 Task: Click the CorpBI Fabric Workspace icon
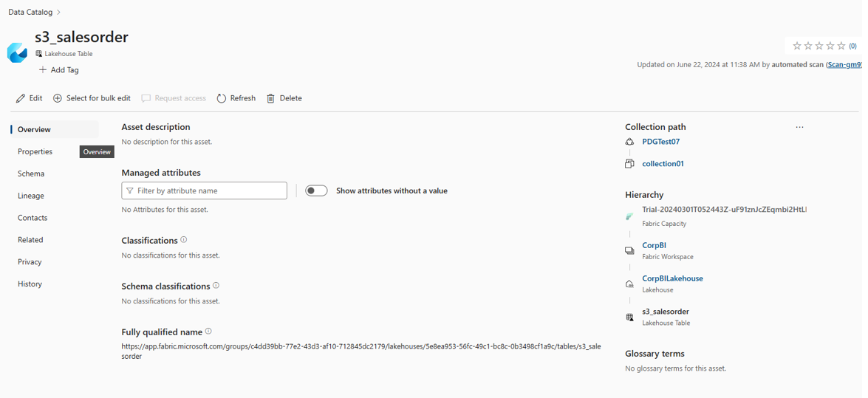629,250
